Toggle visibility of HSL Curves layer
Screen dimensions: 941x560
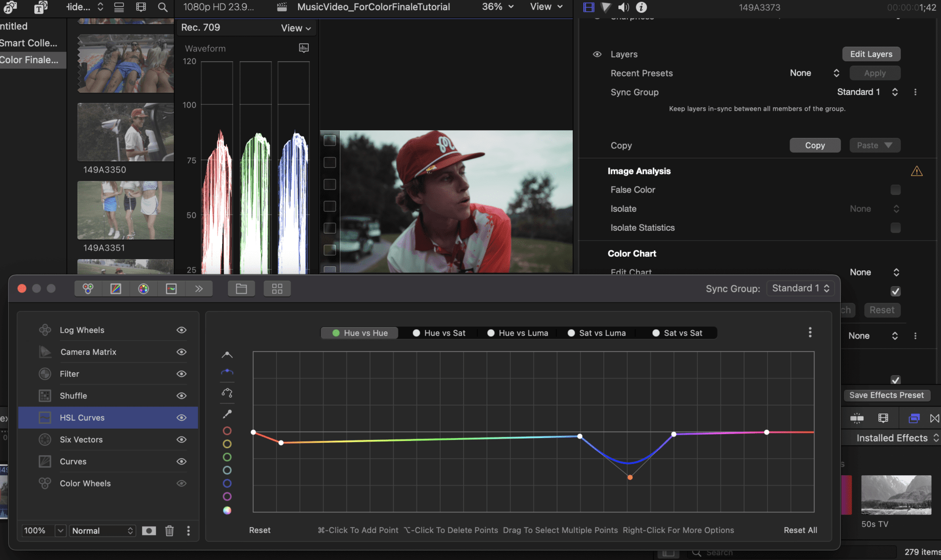[181, 417]
